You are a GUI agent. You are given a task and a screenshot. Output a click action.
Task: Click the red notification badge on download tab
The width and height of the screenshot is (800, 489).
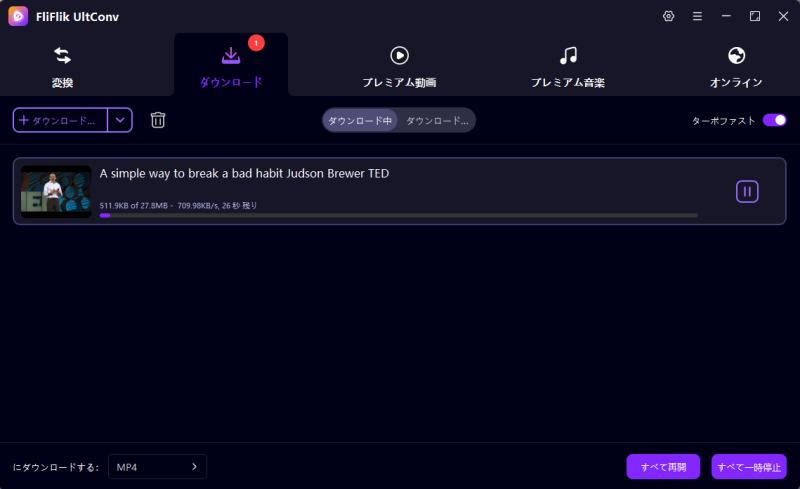point(256,43)
